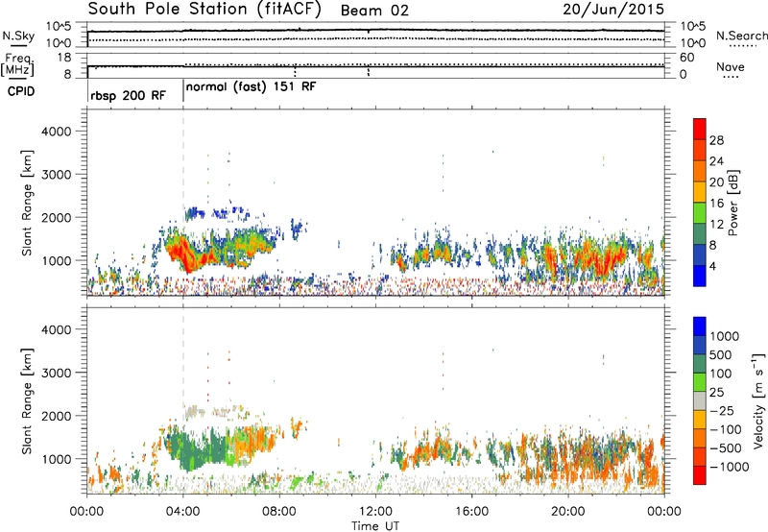This screenshot has height=532, width=768.
Task: Click the '-500' velocity color bar label
Action: (x=726, y=448)
